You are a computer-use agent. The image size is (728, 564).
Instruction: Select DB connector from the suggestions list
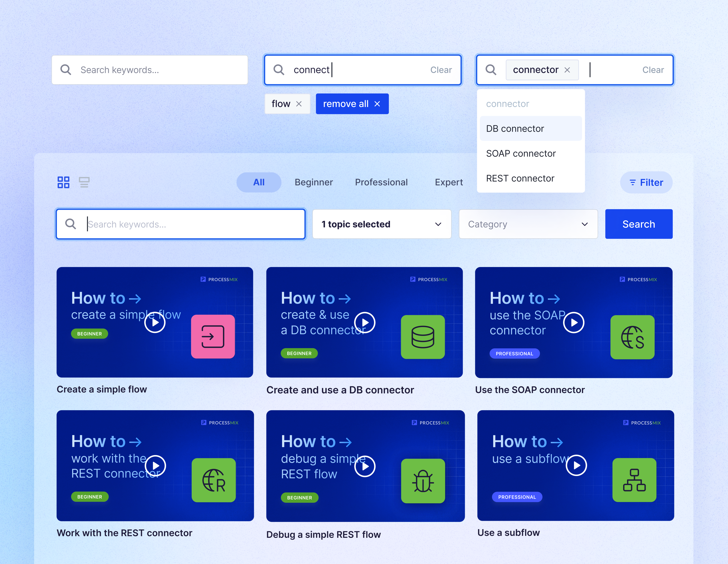pos(515,128)
